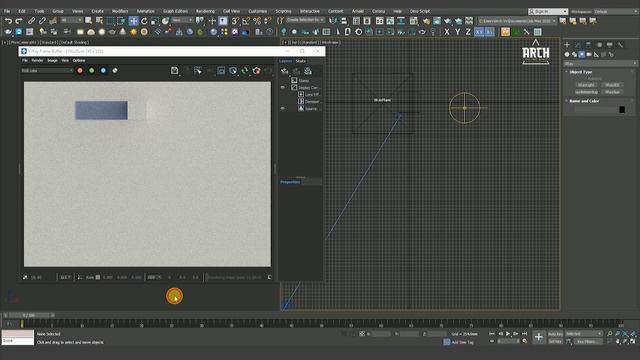
Task: Toggle the blue channel in Frame Buffer
Action: (103, 71)
